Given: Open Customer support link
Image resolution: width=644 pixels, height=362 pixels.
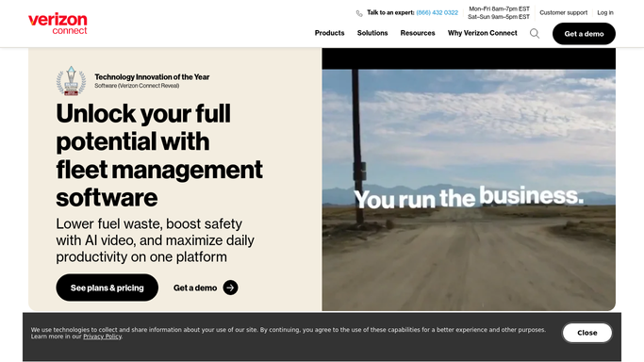Looking at the screenshot, I should click(x=563, y=12).
